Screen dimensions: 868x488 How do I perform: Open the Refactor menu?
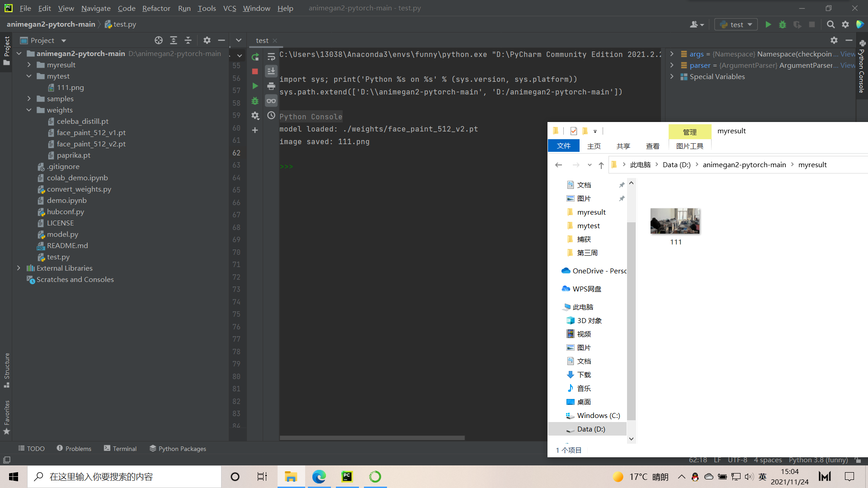click(156, 8)
